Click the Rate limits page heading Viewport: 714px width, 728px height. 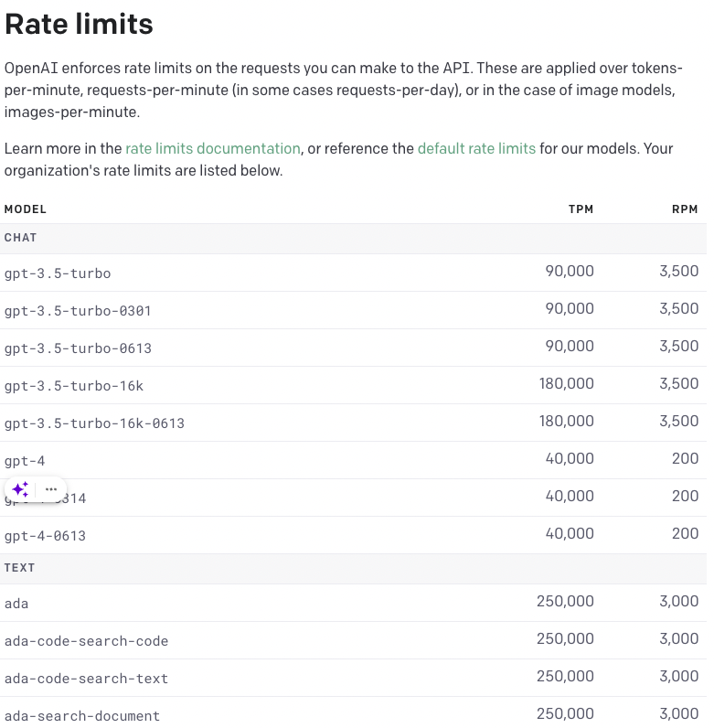tap(79, 24)
